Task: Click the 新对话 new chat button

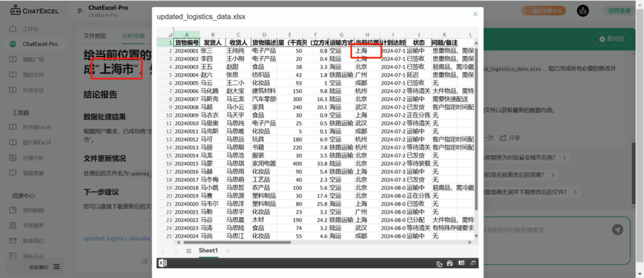Action: pyautogui.click(x=611, y=39)
